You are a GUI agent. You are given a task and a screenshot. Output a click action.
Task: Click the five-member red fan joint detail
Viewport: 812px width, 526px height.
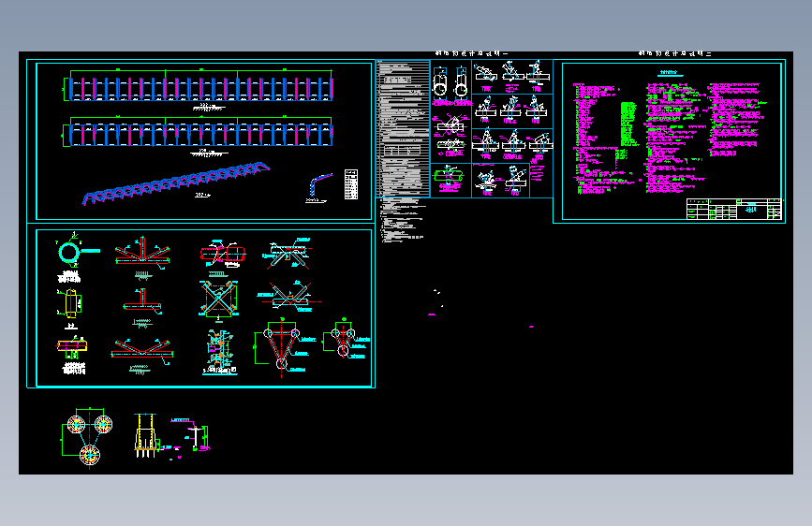coord(142,253)
